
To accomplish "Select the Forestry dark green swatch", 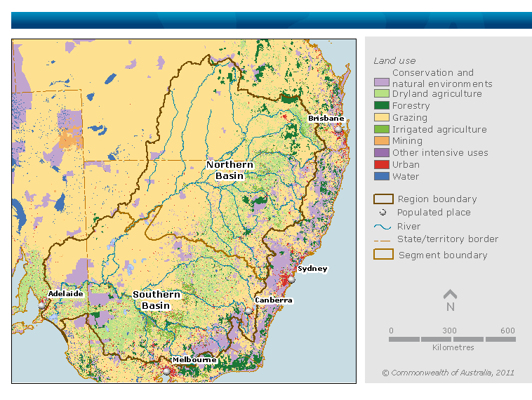I will click(x=381, y=106).
